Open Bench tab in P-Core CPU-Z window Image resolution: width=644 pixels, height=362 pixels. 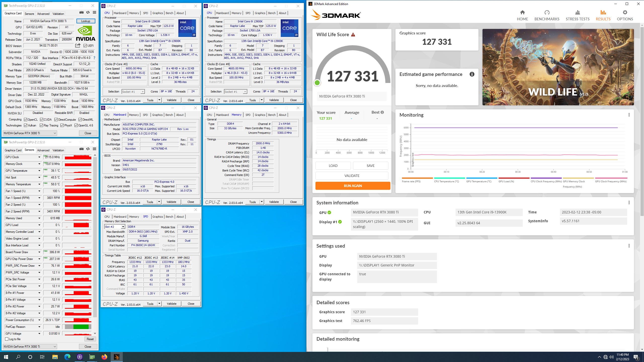pos(169,13)
